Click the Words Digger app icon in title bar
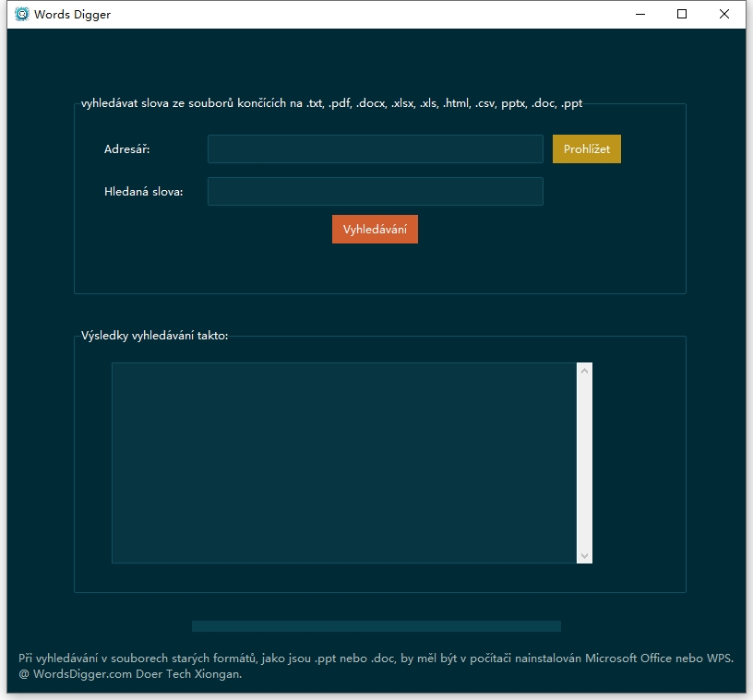The width and height of the screenshot is (753, 700). (22, 14)
